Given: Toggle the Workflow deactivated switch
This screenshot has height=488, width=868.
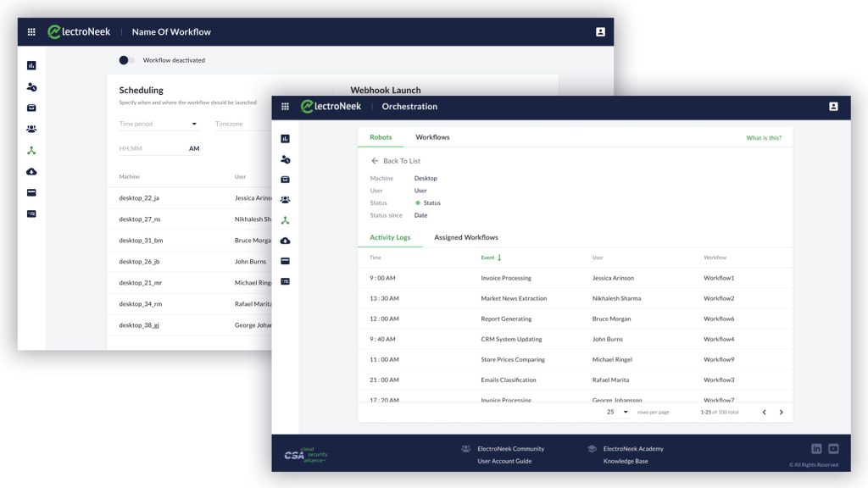Looking at the screenshot, I should [x=126, y=60].
